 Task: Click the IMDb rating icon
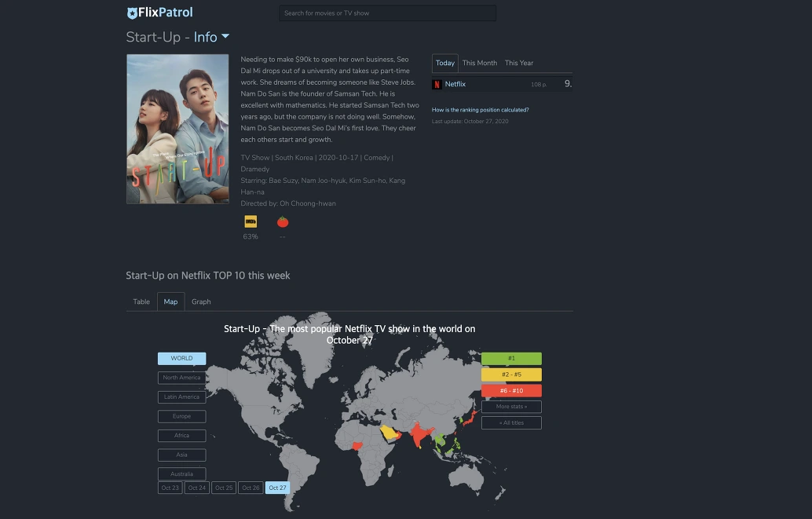[x=251, y=221]
